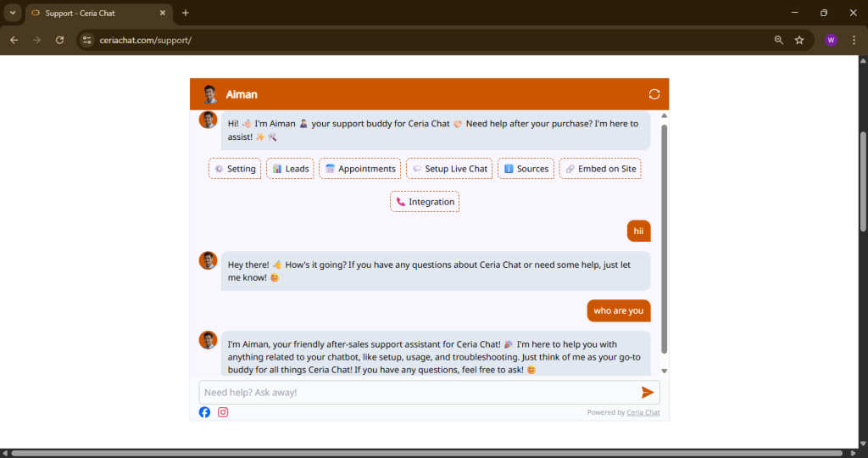The width and height of the screenshot is (868, 458).
Task: Choose the Setup Live Chat option
Action: [x=448, y=169]
